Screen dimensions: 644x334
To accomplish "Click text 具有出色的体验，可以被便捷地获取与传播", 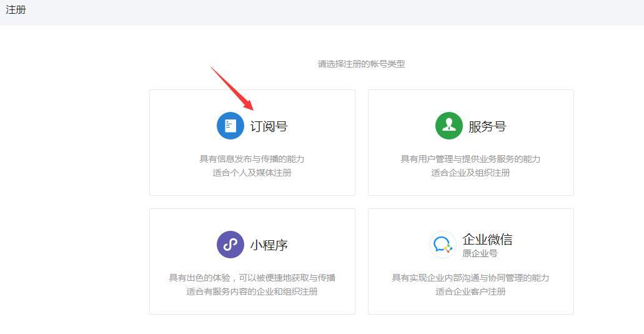I will (252, 278).
